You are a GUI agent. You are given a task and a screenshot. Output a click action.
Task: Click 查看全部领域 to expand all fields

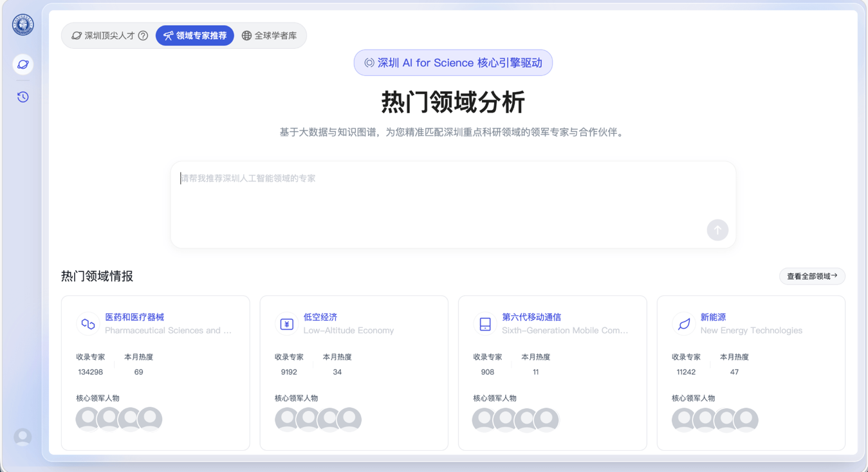pyautogui.click(x=812, y=277)
